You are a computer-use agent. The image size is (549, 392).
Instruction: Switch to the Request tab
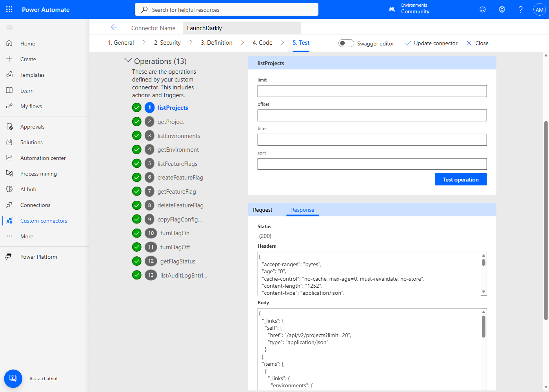point(263,210)
